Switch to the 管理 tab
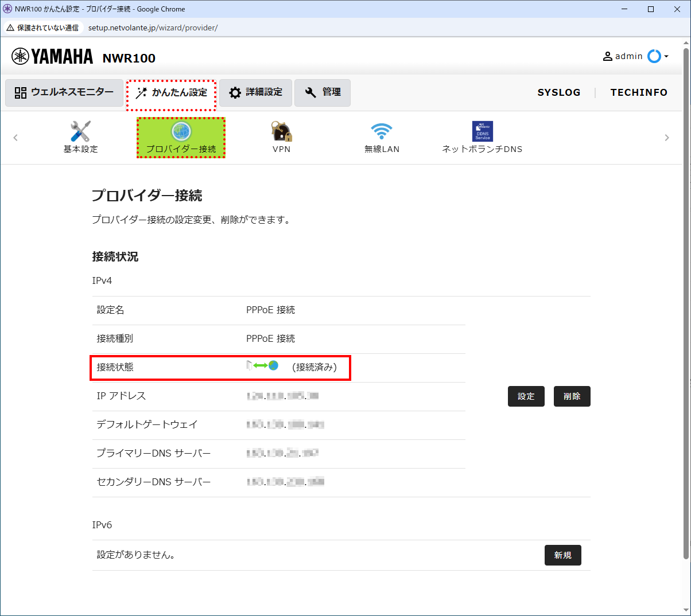691x616 pixels. pos(323,92)
